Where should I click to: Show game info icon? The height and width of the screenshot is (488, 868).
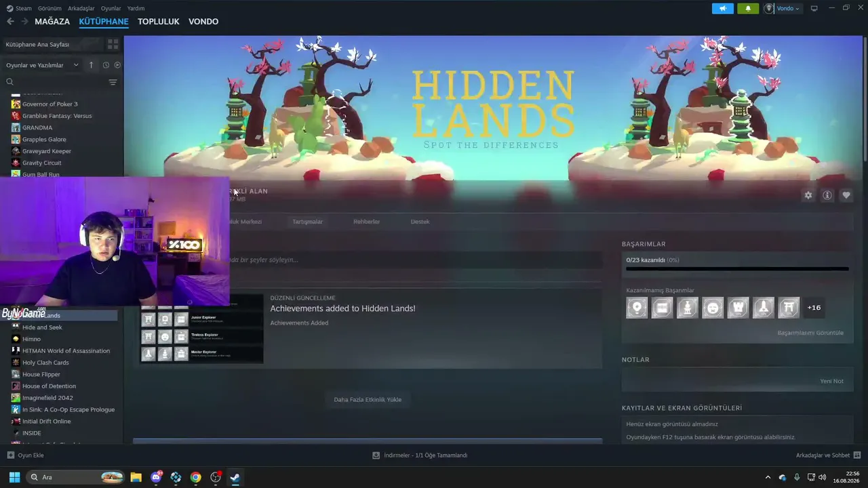pos(827,195)
